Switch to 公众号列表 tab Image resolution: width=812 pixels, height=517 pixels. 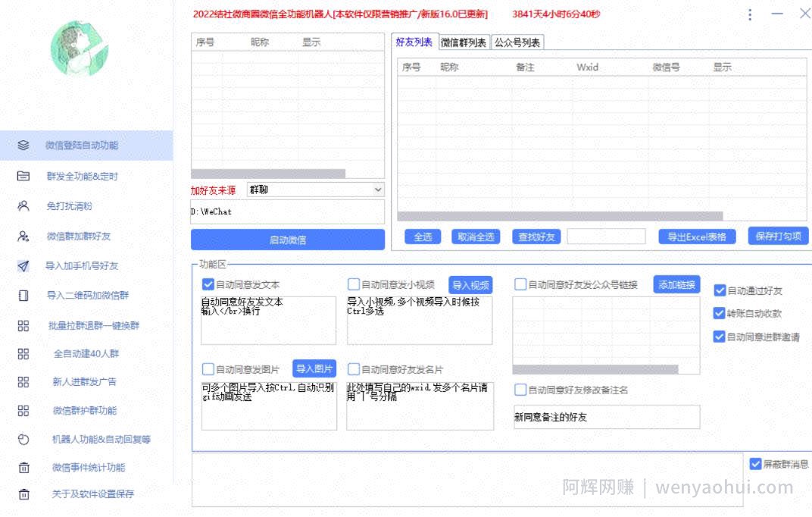[517, 42]
